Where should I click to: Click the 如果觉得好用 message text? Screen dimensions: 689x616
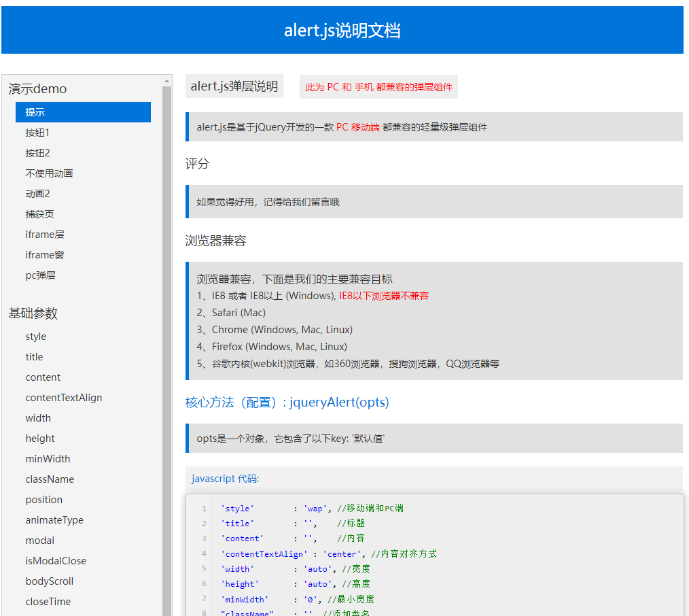click(268, 202)
